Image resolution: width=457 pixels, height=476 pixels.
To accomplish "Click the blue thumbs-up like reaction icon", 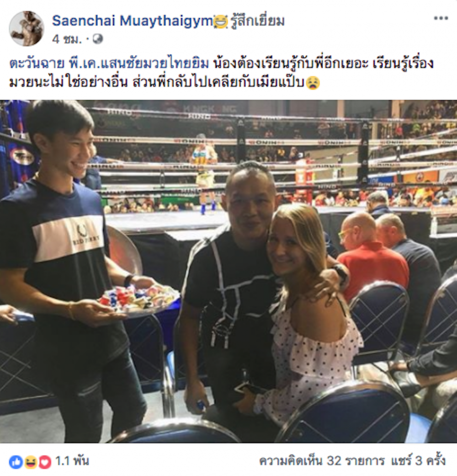I will tap(16, 462).
